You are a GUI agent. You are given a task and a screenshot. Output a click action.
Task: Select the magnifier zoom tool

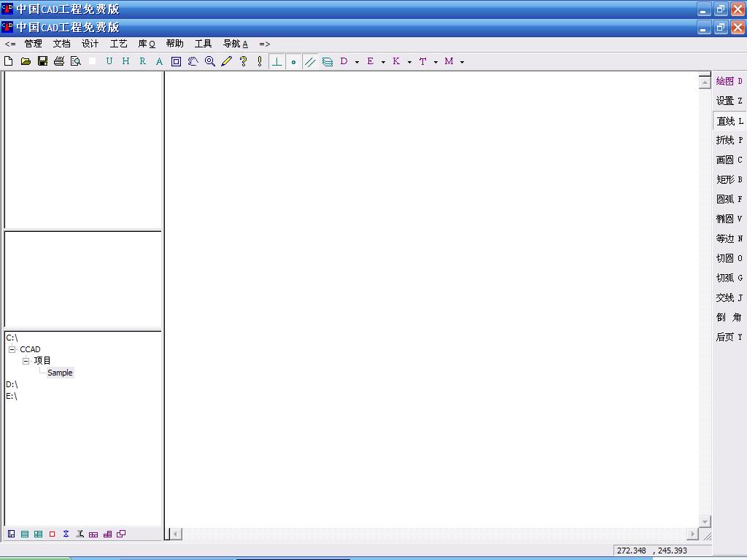click(209, 61)
